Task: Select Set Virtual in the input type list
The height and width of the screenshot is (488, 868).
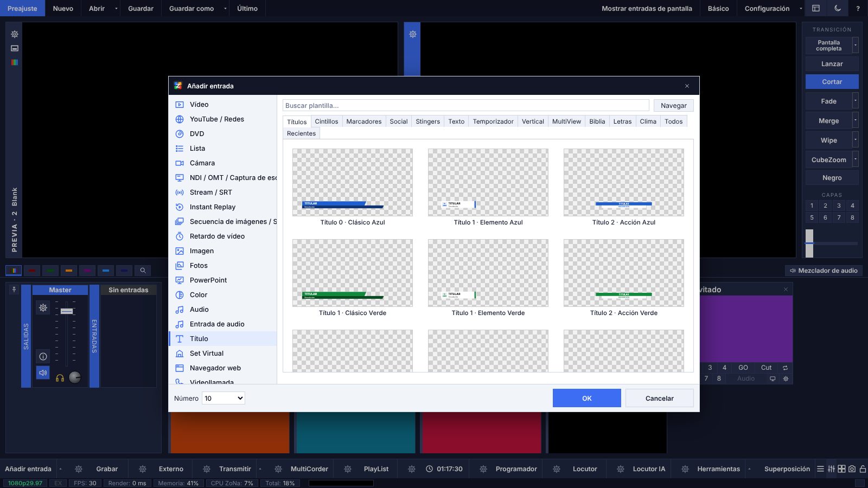Action: pos(222,353)
